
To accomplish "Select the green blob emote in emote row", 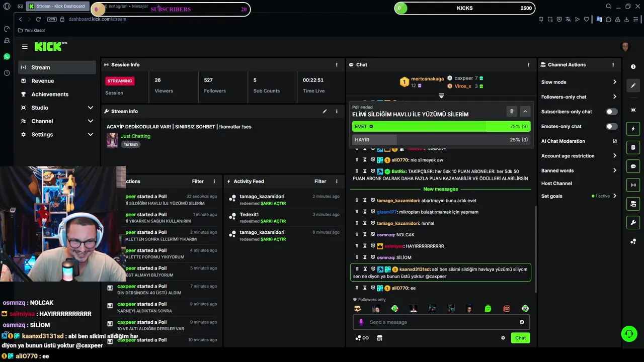I will coord(488,309).
